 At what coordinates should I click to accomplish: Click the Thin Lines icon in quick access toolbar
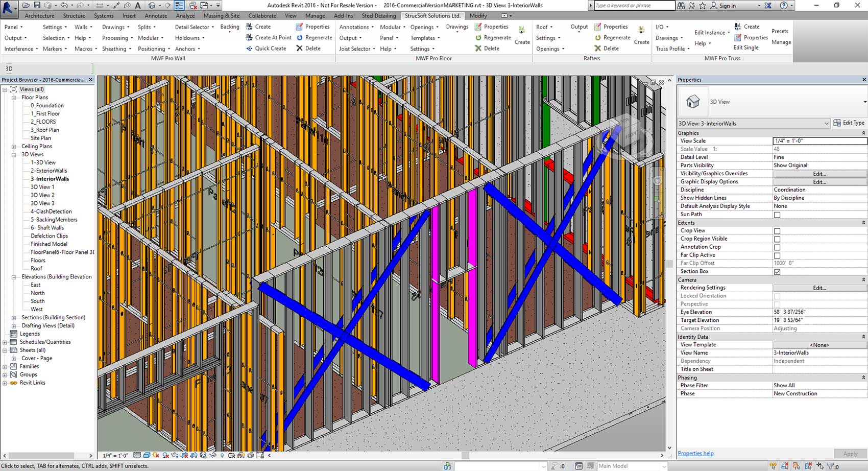coord(179,5)
